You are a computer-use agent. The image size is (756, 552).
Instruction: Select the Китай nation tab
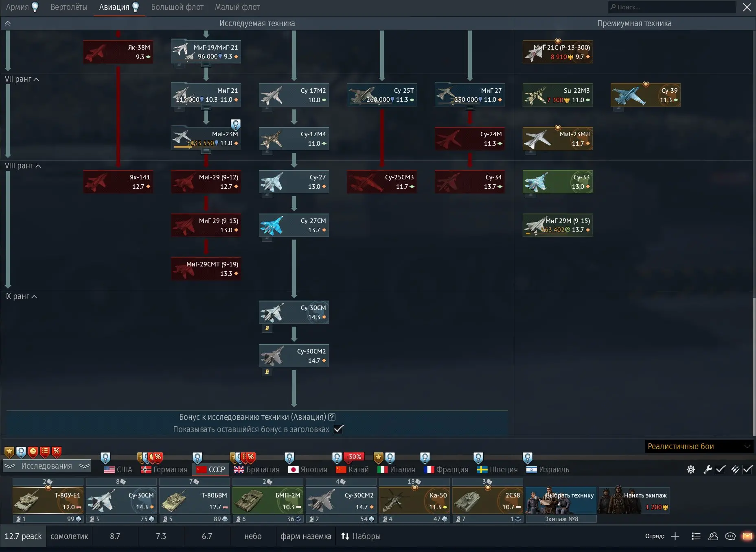tap(353, 469)
